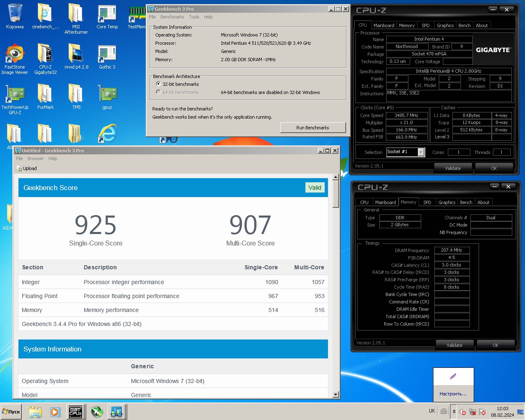This screenshot has height=420, width=525.
Task: Click scroll up arrow in Geekbench results
Action: [335, 177]
